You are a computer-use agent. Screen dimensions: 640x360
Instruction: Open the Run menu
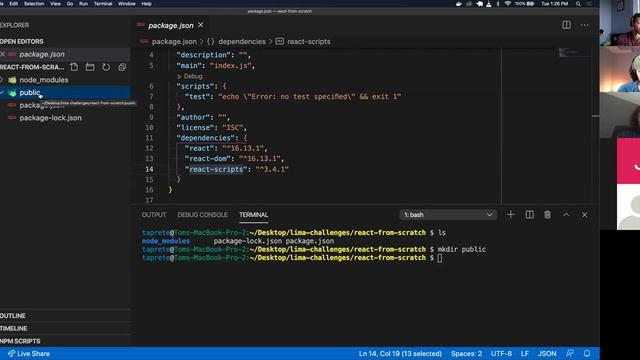[83, 4]
